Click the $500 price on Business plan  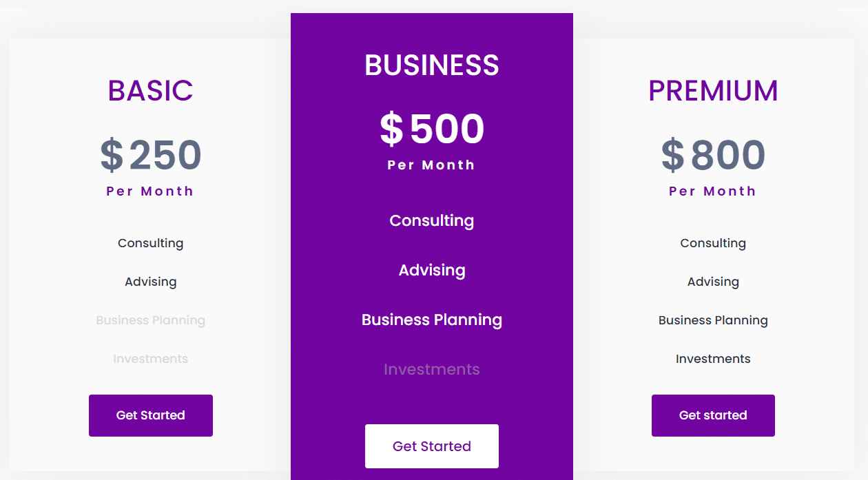click(x=431, y=129)
